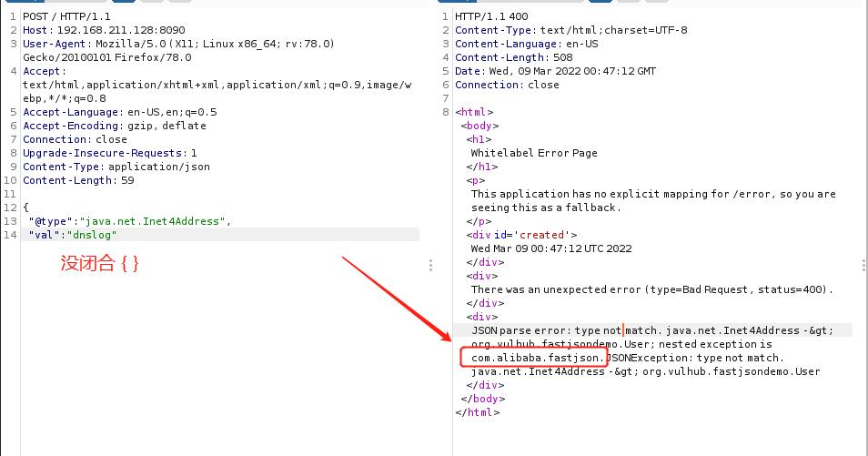Click the 'Content-Length: 508' response header

pos(514,57)
